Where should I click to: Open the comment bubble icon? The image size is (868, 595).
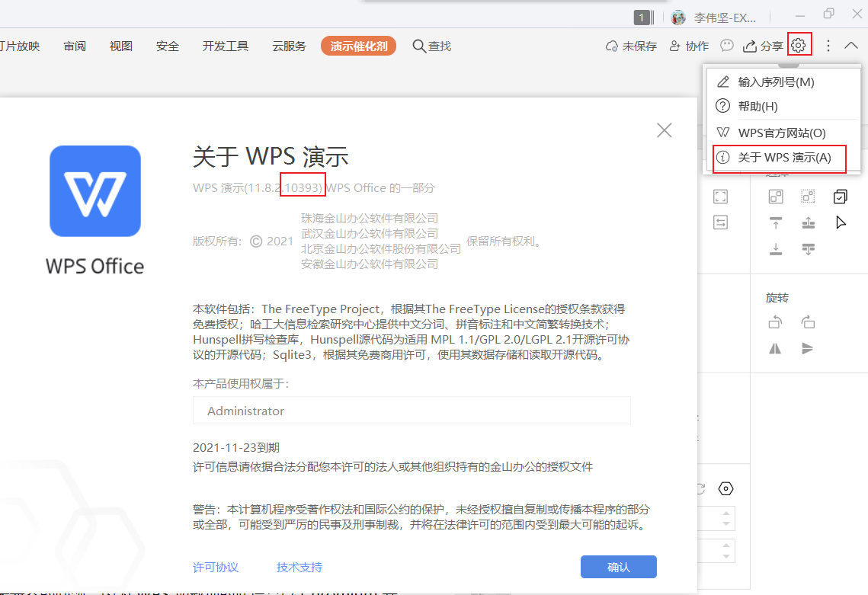(x=727, y=46)
